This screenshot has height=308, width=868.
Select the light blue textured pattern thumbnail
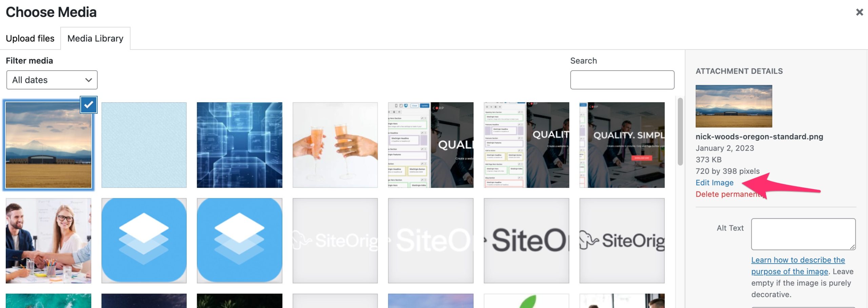(144, 145)
